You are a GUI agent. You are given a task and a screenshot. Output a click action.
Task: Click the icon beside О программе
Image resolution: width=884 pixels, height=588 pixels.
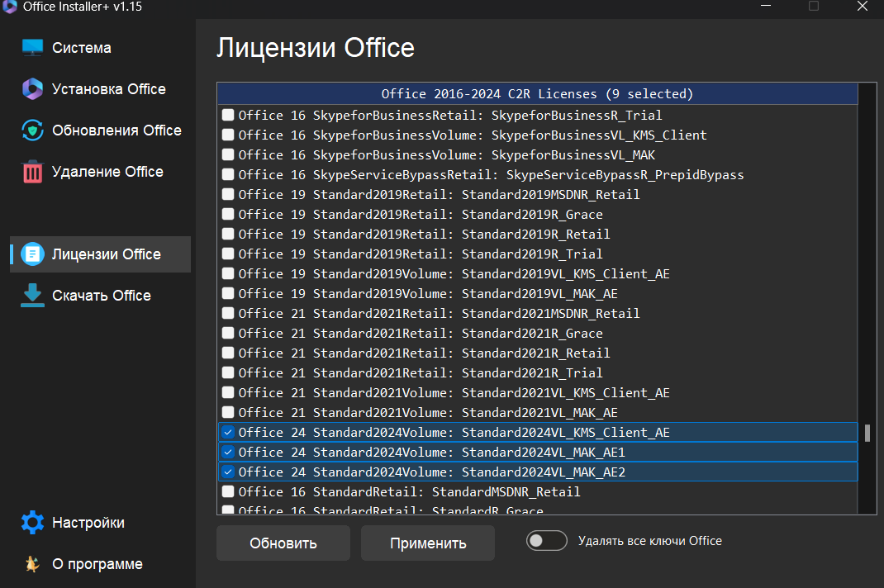click(x=32, y=564)
